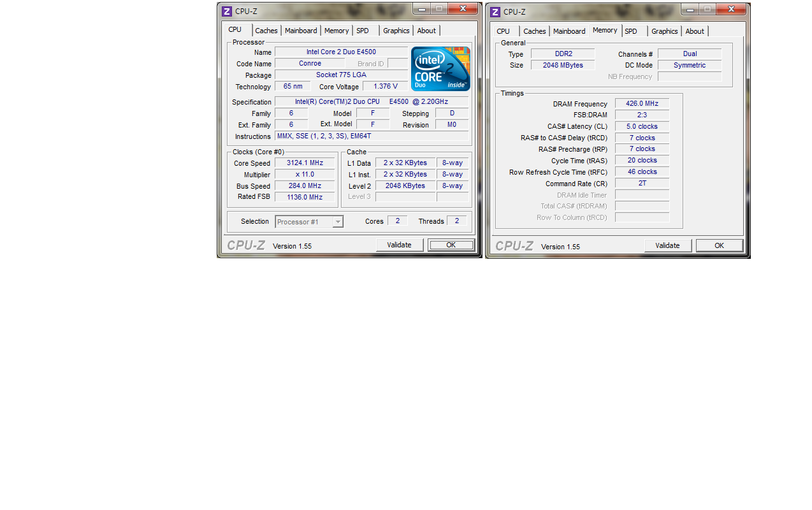Click the Threads value field
The width and height of the screenshot is (812, 510).
(x=456, y=221)
